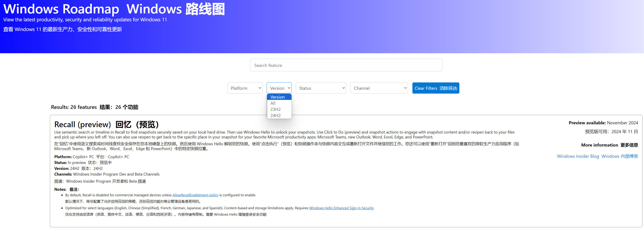
Task: Click the Preview available: November 2024 label
Action: [x=603, y=123]
